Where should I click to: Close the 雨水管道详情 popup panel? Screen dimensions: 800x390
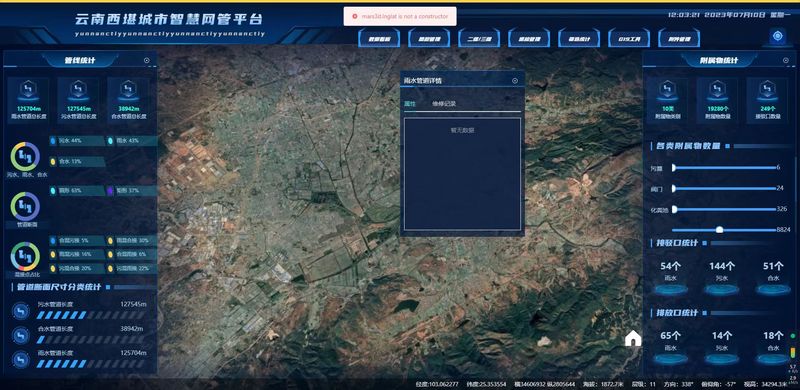(515, 81)
